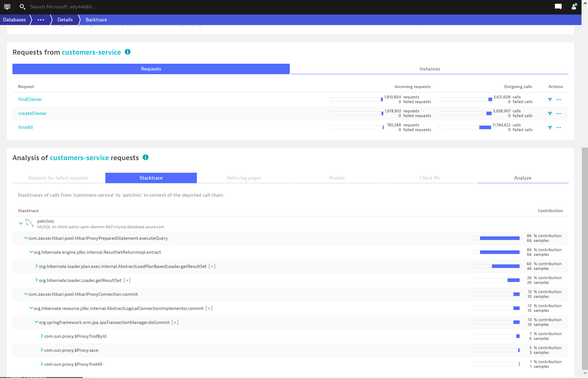The width and height of the screenshot is (588, 378).
Task: Expand the [+] next to JpaTransactionManager.doCommit
Action: [175, 322]
